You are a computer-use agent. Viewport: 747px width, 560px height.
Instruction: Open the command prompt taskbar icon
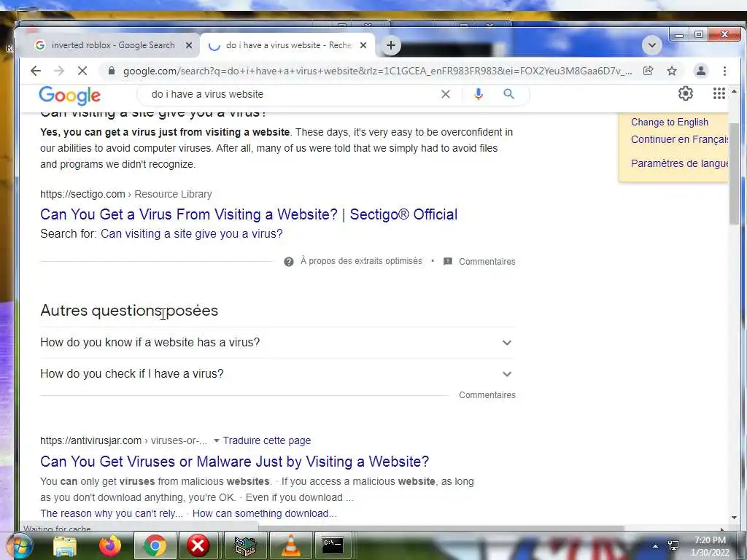pyautogui.click(x=333, y=545)
